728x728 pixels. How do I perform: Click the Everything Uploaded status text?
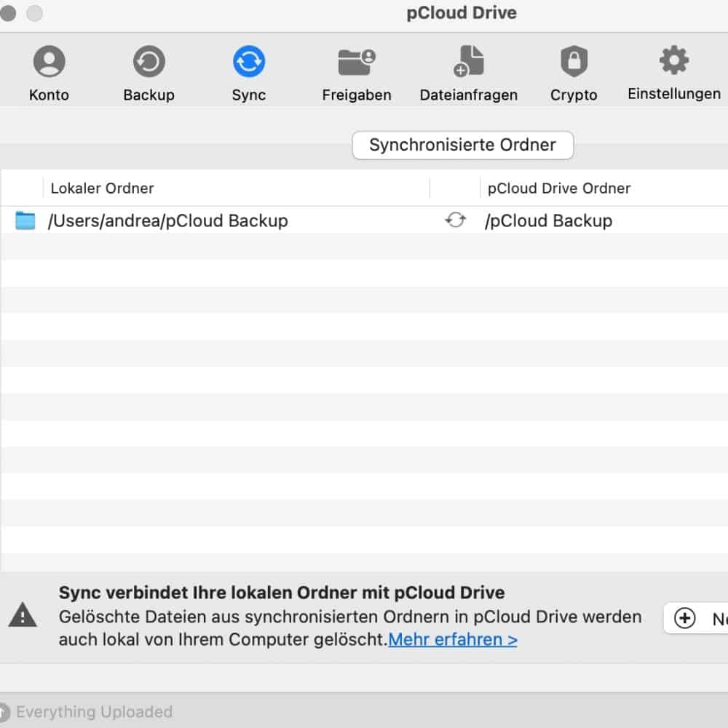pyautogui.click(x=94, y=712)
